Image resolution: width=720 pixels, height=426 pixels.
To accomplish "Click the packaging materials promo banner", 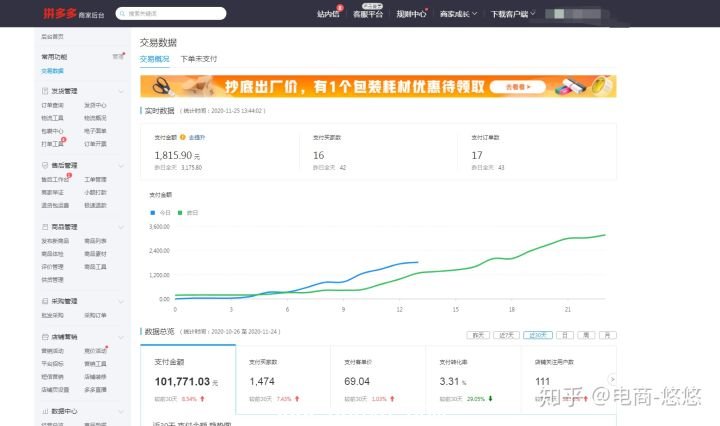I will (378, 86).
